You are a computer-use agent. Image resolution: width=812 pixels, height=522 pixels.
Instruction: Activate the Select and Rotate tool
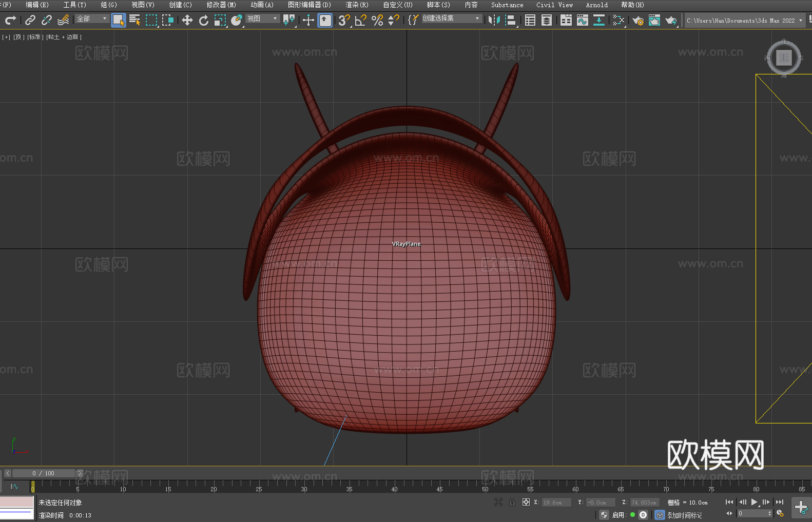click(204, 21)
